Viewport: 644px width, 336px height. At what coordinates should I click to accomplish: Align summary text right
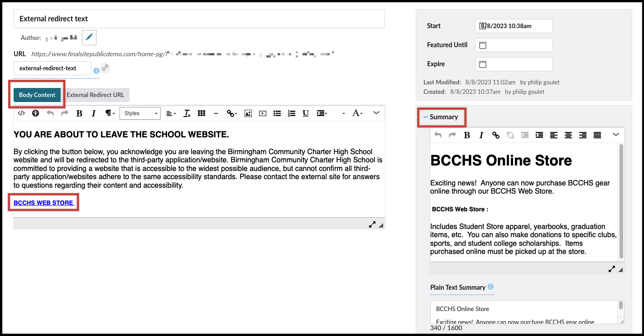click(x=583, y=135)
